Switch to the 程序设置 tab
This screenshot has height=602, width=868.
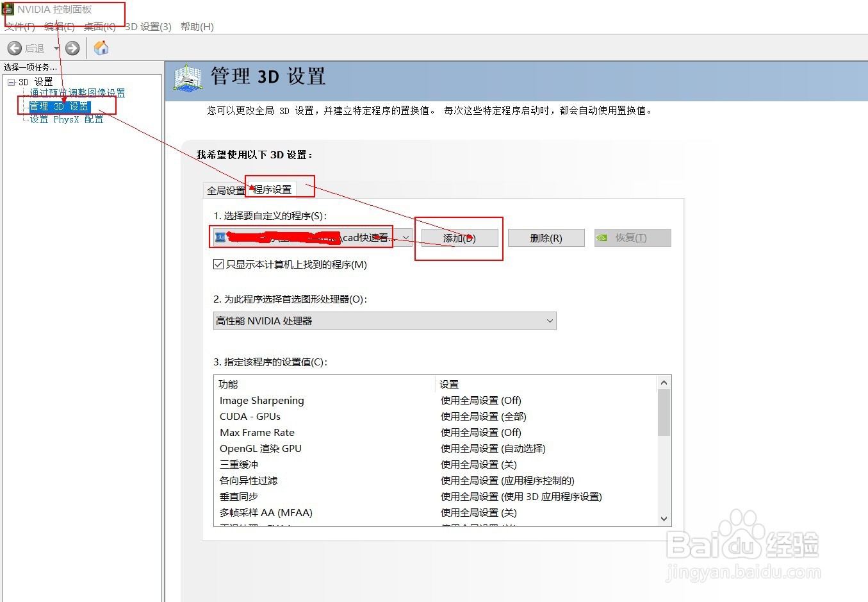[x=272, y=189]
